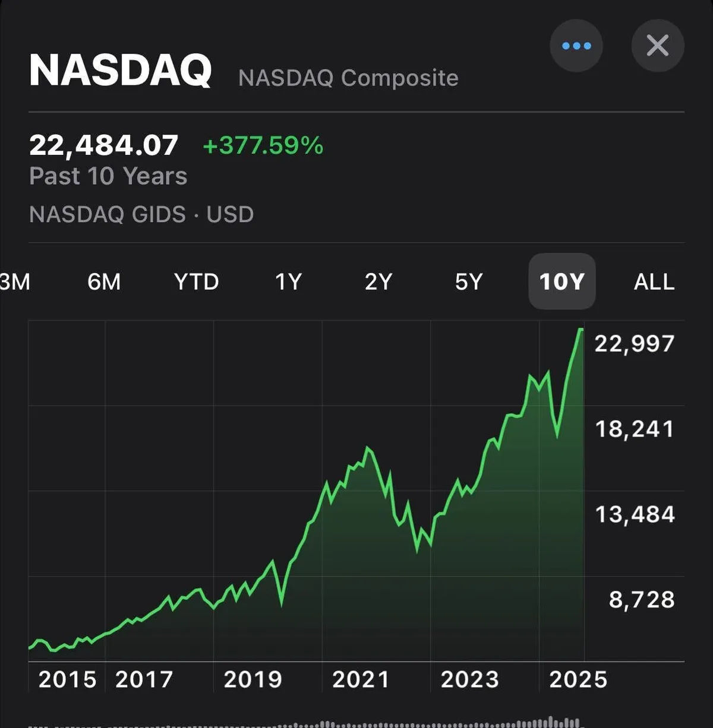The width and height of the screenshot is (713, 728).
Task: Select the 1Y time range
Action: tap(288, 281)
